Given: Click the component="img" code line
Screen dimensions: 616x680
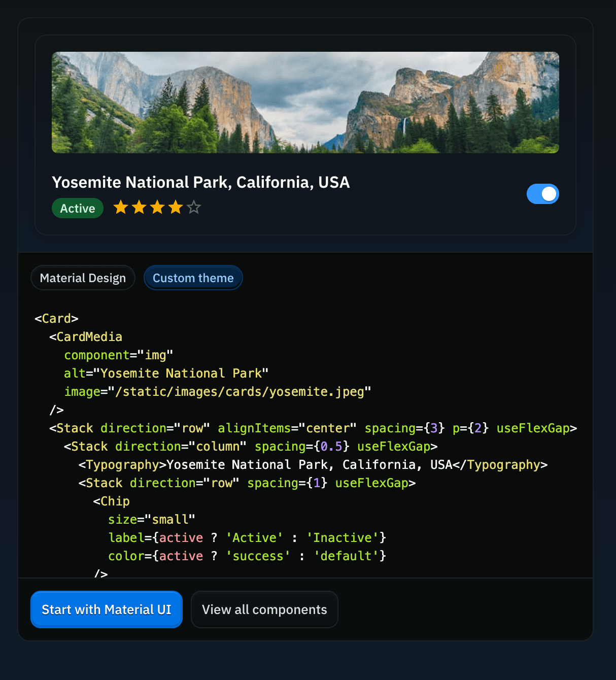Looking at the screenshot, I should (x=119, y=355).
